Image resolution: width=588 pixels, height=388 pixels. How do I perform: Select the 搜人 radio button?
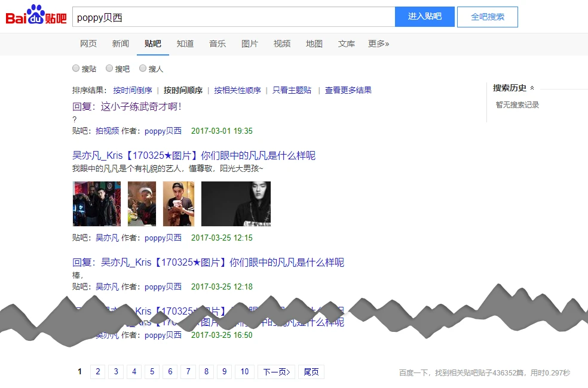click(x=143, y=69)
